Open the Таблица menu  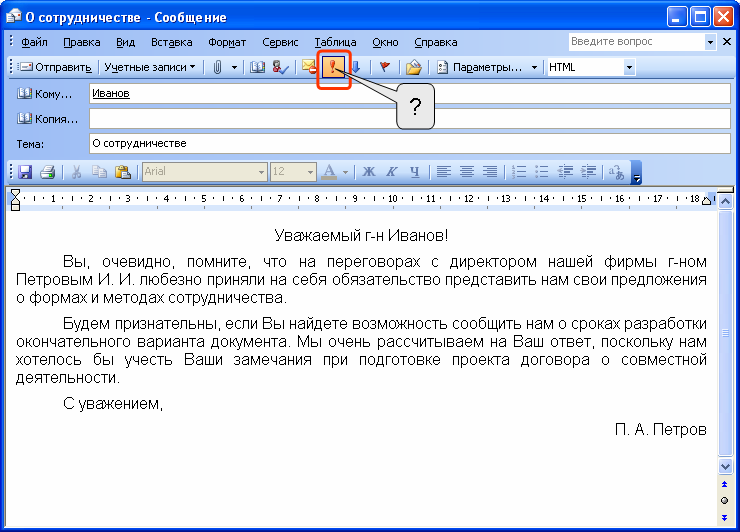pos(335,42)
